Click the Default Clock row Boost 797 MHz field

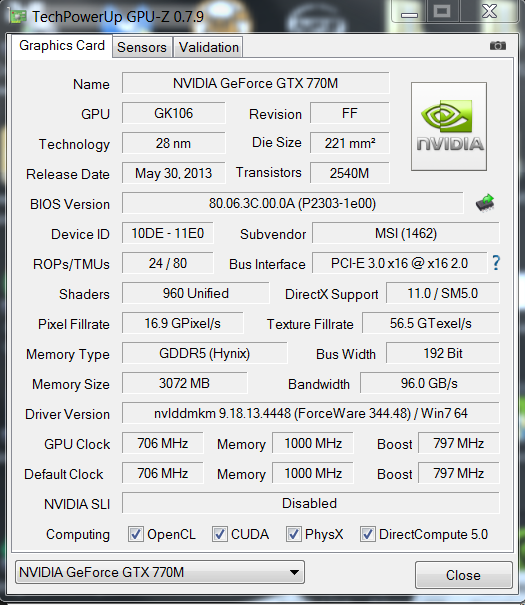(x=459, y=473)
